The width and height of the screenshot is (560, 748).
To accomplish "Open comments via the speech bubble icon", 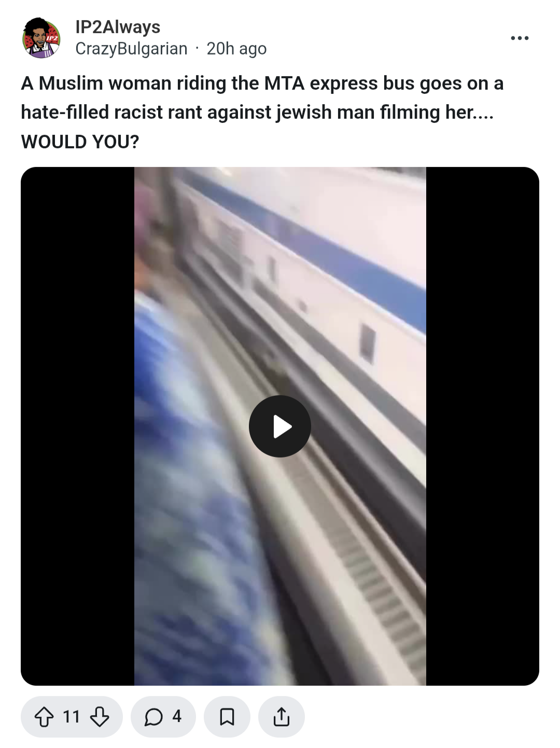I will point(153,717).
